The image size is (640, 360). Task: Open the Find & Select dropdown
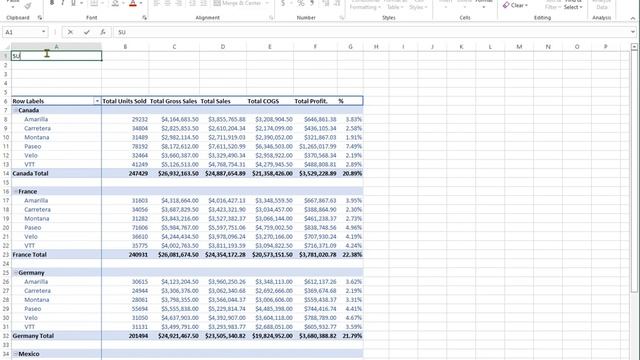pos(573,4)
